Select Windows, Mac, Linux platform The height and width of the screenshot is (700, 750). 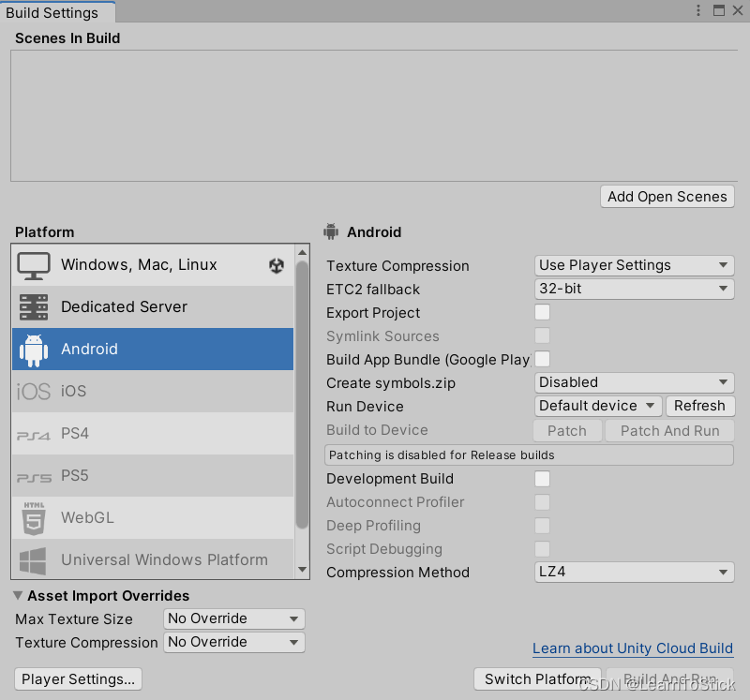click(x=153, y=265)
